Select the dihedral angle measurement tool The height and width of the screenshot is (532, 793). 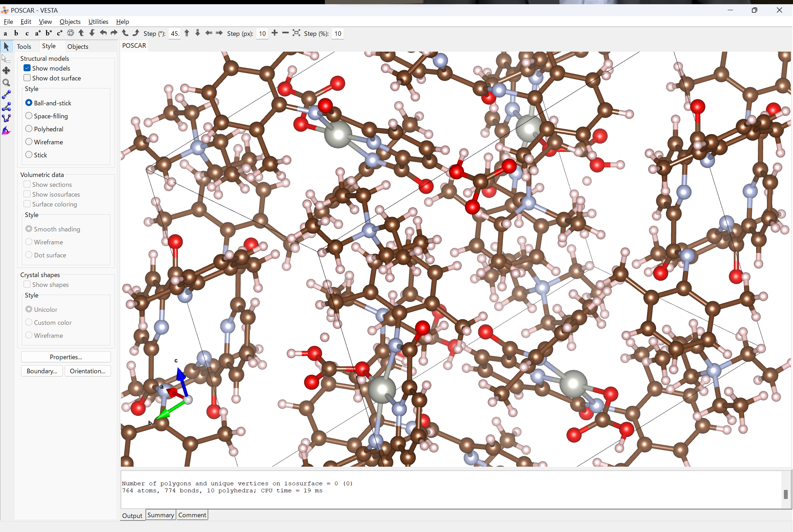coord(6,118)
